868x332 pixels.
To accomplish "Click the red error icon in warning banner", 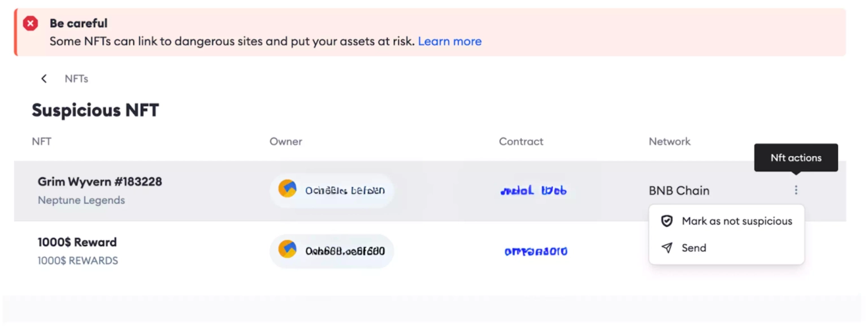I will (x=31, y=24).
